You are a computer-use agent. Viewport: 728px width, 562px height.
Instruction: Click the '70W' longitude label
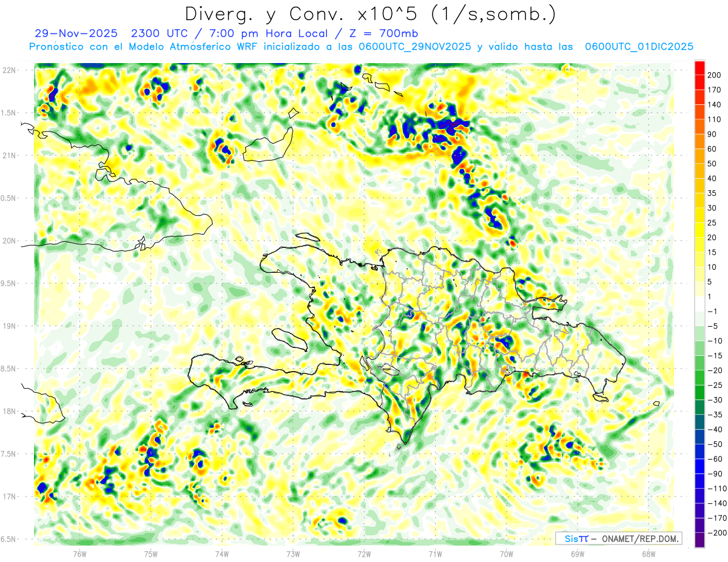tap(506, 554)
